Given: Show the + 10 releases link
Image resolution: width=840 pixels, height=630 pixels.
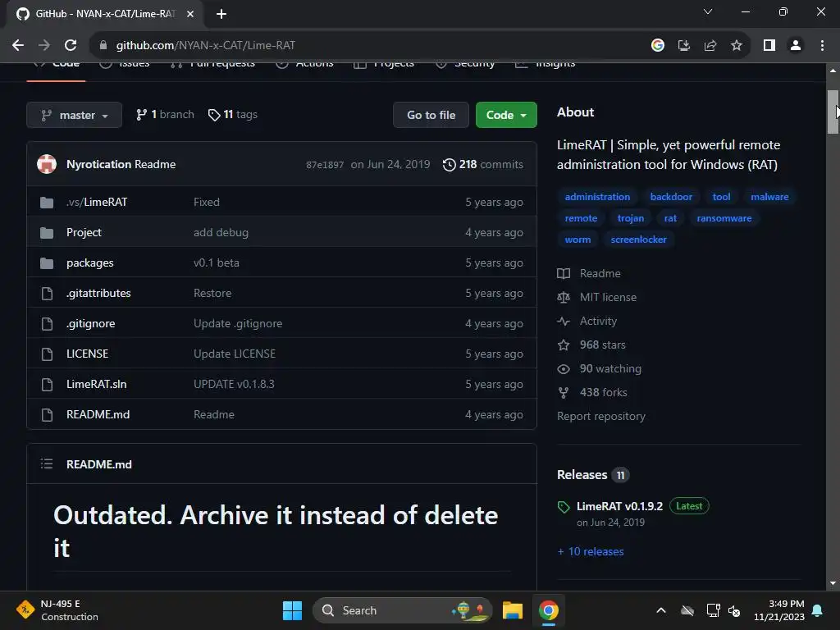Looking at the screenshot, I should click(x=591, y=552).
